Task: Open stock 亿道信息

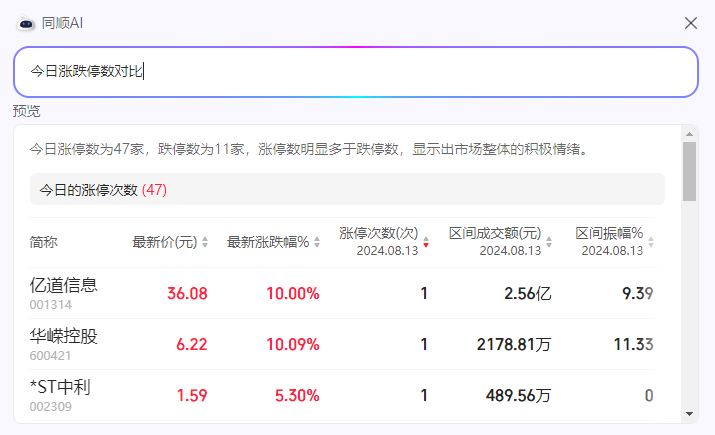Action: 63,285
